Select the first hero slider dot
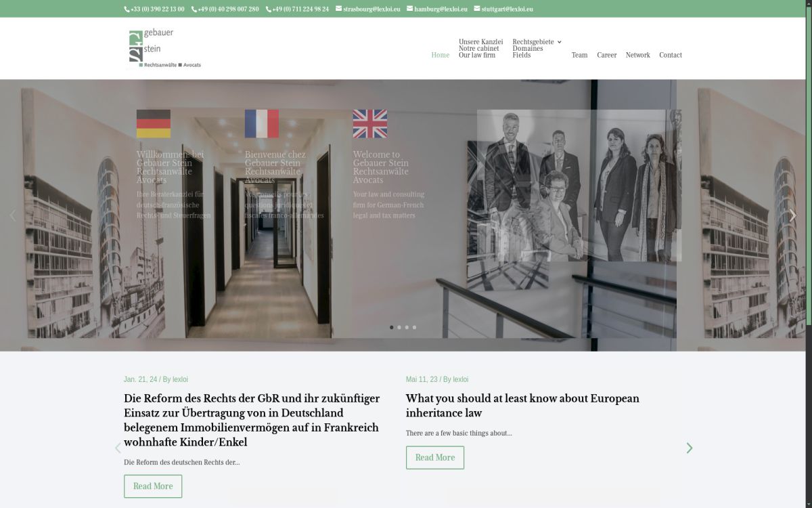This screenshot has height=508, width=812. pos(391,327)
